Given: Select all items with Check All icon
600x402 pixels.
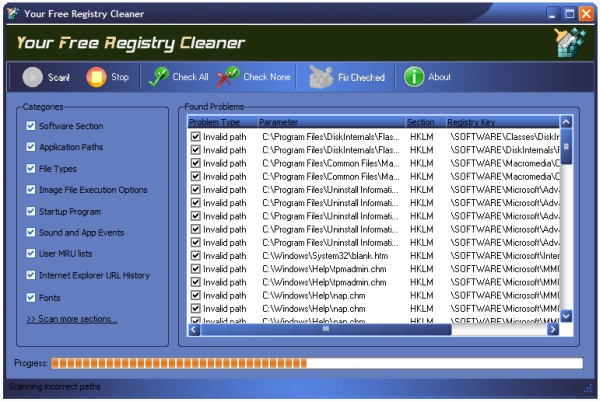Looking at the screenshot, I should pyautogui.click(x=159, y=77).
